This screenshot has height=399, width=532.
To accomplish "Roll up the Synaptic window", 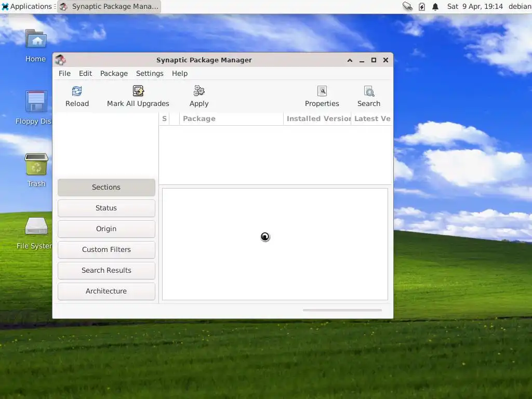I will (350, 60).
